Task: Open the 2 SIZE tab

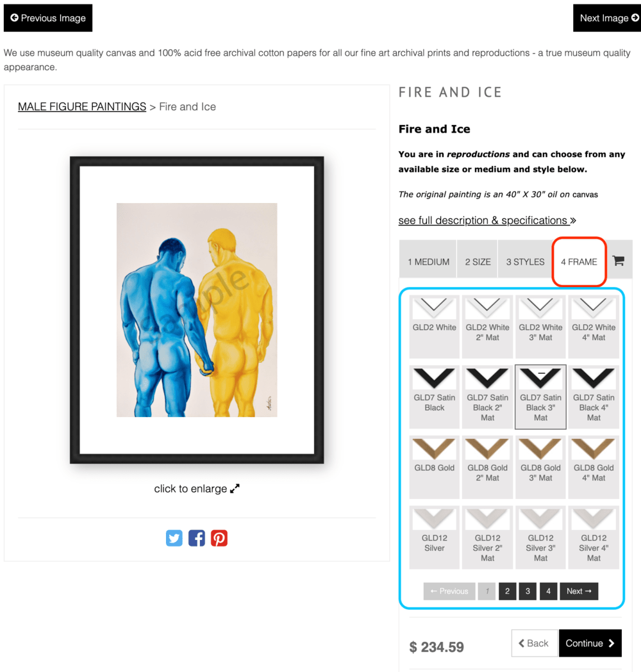Action: point(478,261)
